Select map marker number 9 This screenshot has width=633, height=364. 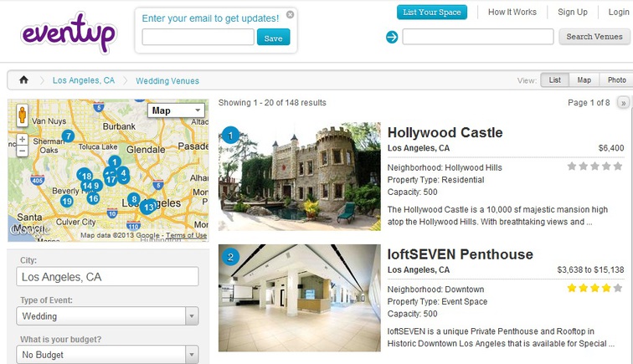95,186
